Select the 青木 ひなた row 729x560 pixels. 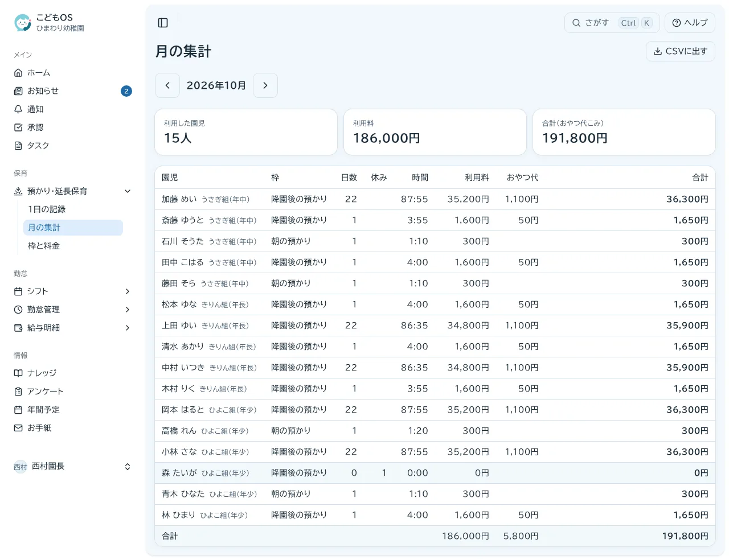point(435,494)
